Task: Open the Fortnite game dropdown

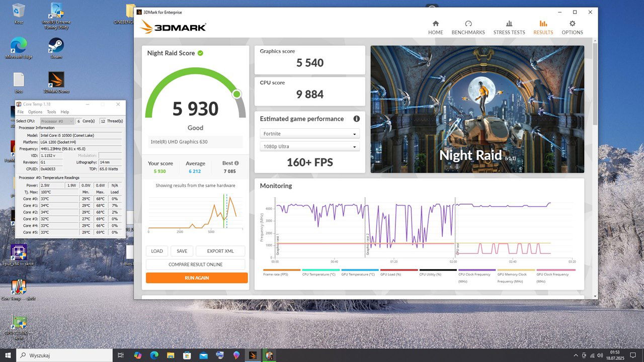Action: (309, 134)
